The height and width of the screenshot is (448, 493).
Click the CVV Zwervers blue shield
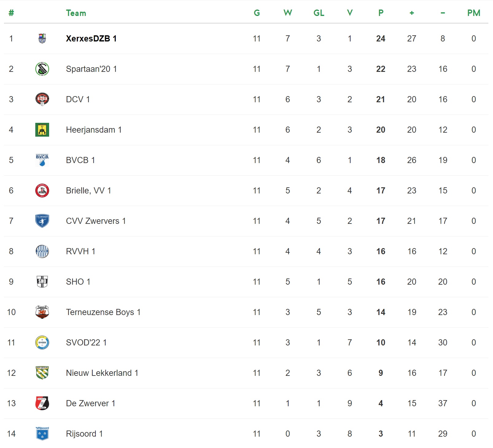tap(42, 221)
